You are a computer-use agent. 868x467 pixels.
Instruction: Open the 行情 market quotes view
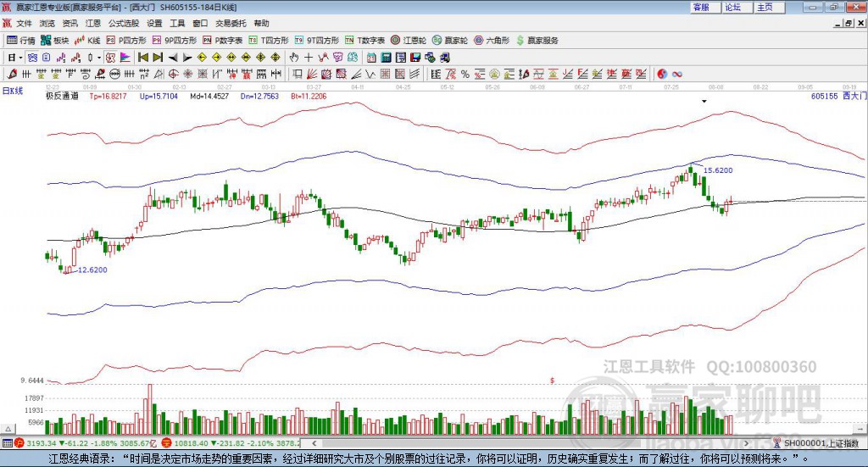click(x=21, y=41)
